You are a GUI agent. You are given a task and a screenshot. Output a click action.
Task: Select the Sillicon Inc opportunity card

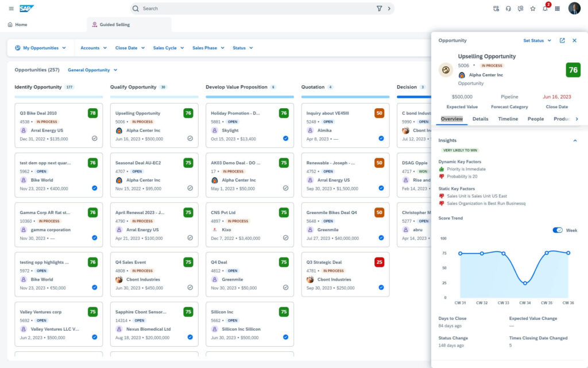point(250,324)
